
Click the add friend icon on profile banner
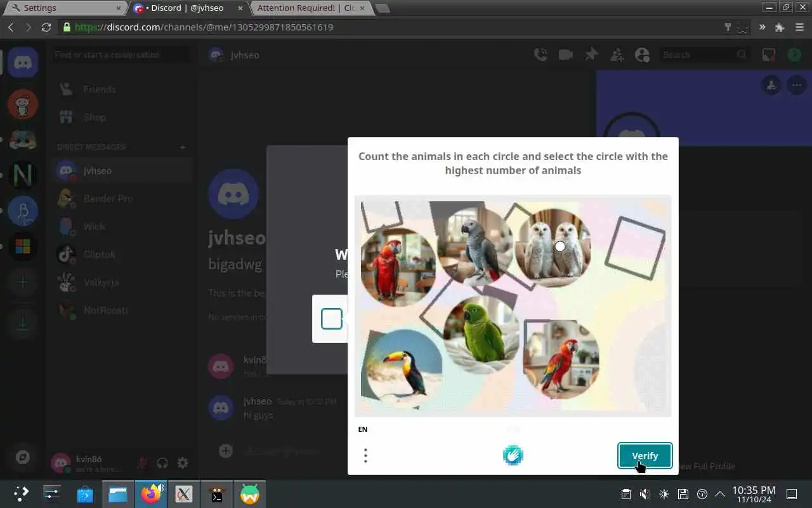coord(771,85)
